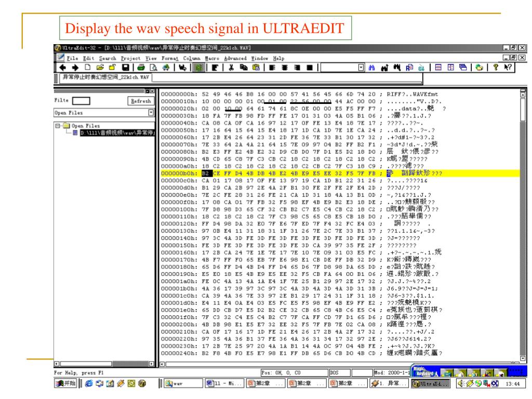Viewport: 532px width, 399px height.
Task: Click the tile windows horizontally icon
Action: point(438,68)
